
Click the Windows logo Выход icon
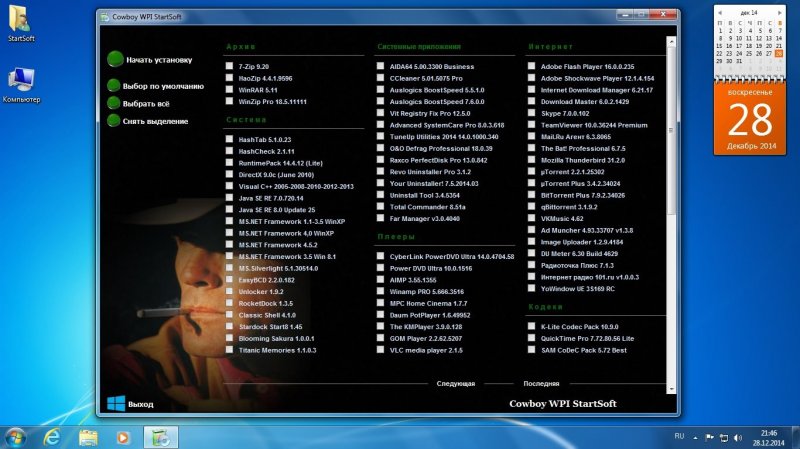tap(116, 403)
